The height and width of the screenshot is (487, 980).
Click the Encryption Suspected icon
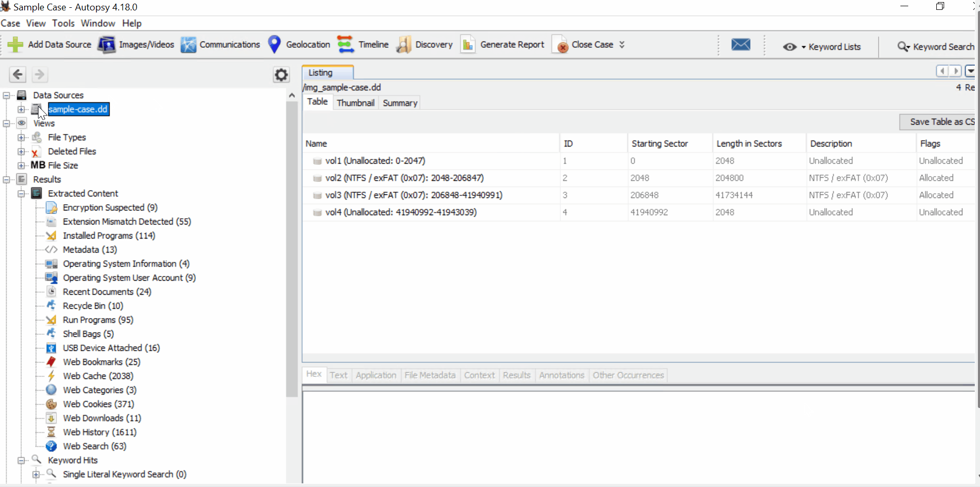pyautogui.click(x=51, y=207)
